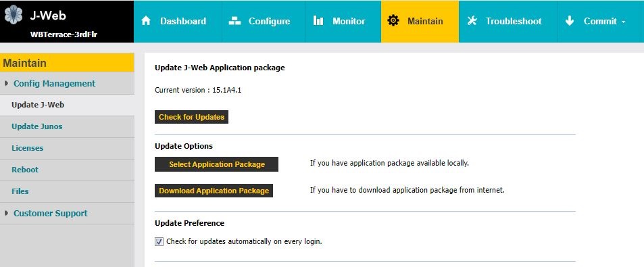Click the Monitor bar chart icon

(x=318, y=21)
